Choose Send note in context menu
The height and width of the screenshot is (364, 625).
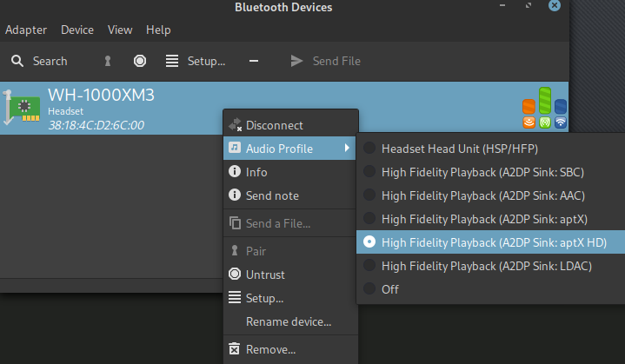(x=289, y=195)
